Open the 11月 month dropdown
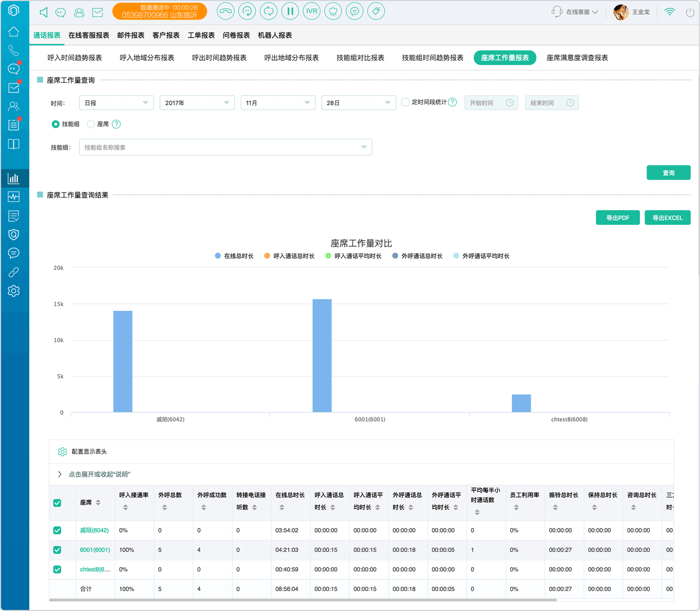700x611 pixels. [x=278, y=103]
